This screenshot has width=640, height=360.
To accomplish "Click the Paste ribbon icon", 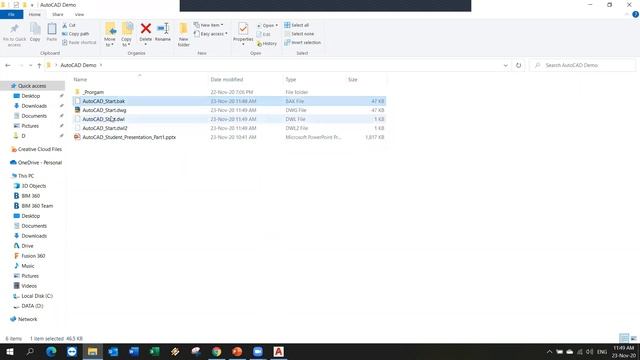I will pos(52,29).
